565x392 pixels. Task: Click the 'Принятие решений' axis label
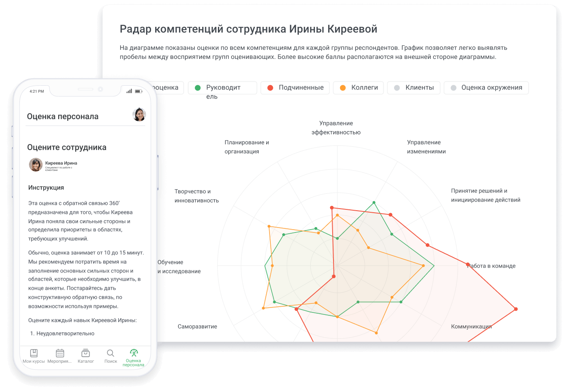coord(486,195)
